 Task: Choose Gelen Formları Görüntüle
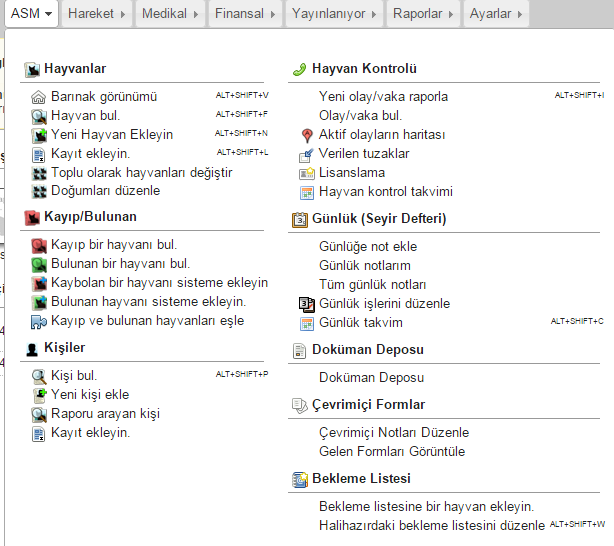392,451
